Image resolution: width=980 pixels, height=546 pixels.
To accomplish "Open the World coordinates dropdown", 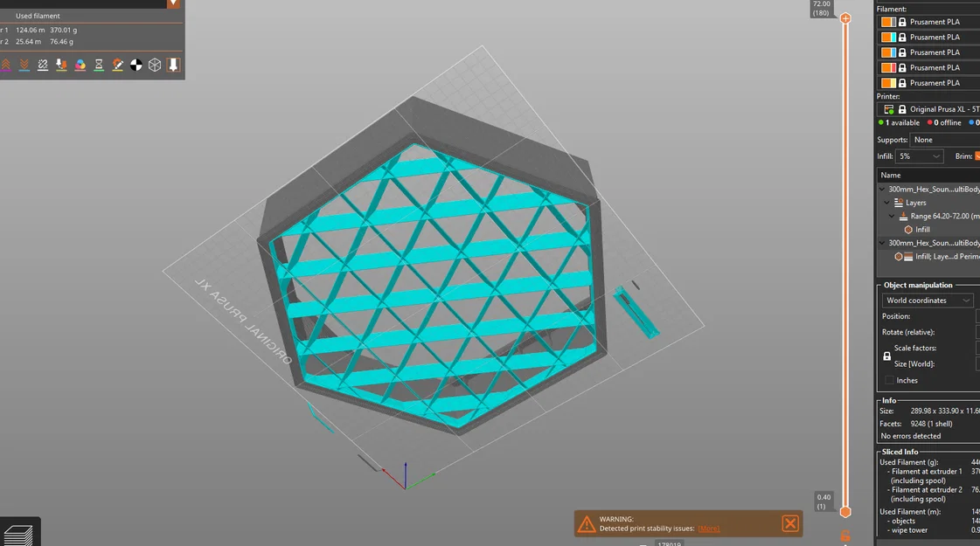I will (x=927, y=300).
